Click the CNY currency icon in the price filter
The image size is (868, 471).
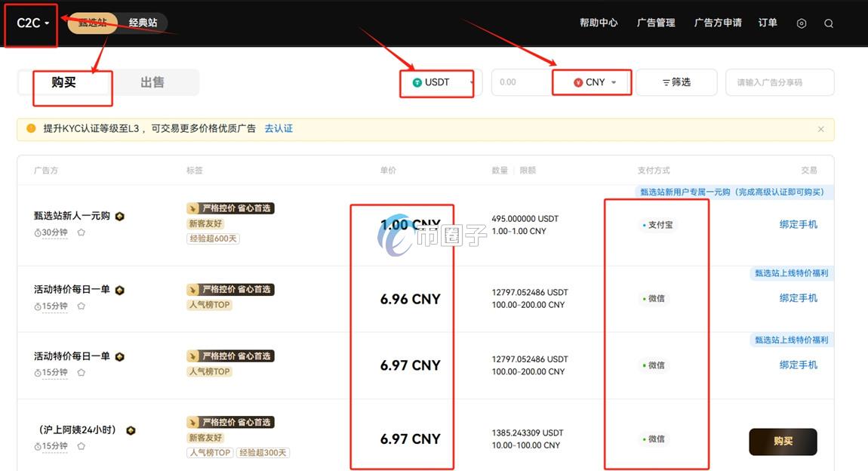click(x=577, y=82)
